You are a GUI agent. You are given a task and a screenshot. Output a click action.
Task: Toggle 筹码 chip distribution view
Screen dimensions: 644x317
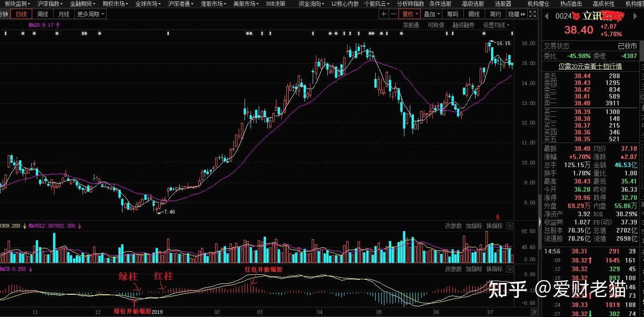coord(452,14)
